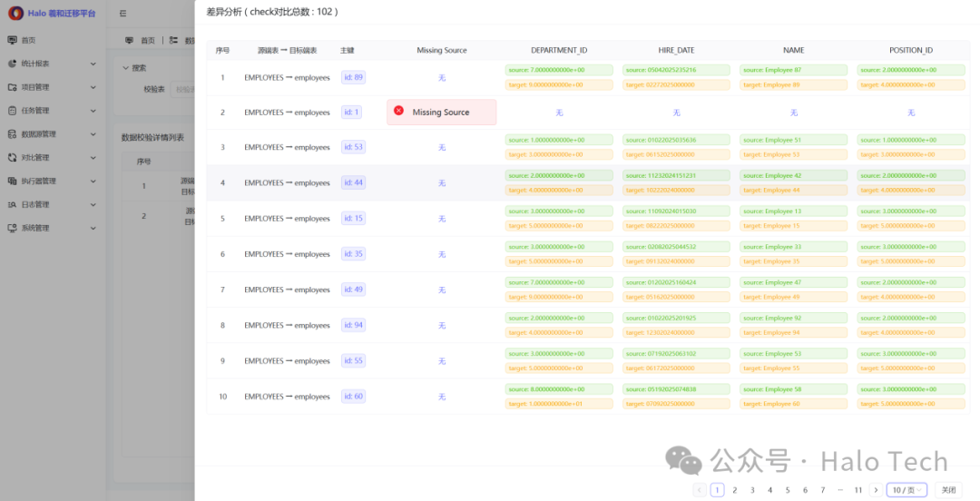The width and height of the screenshot is (980, 501).
Task: Go to page 7 in pagination
Action: (822, 490)
